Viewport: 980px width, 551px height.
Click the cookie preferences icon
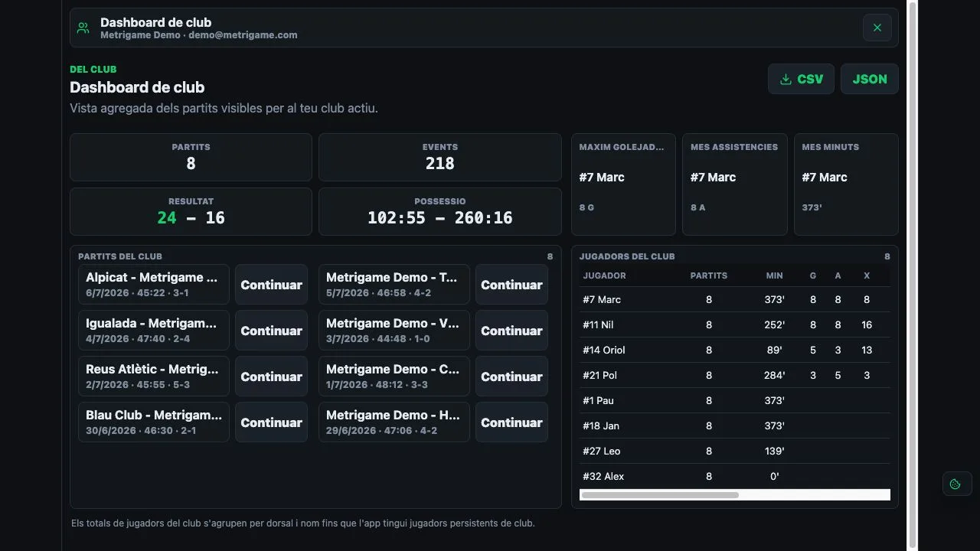pos(956,484)
